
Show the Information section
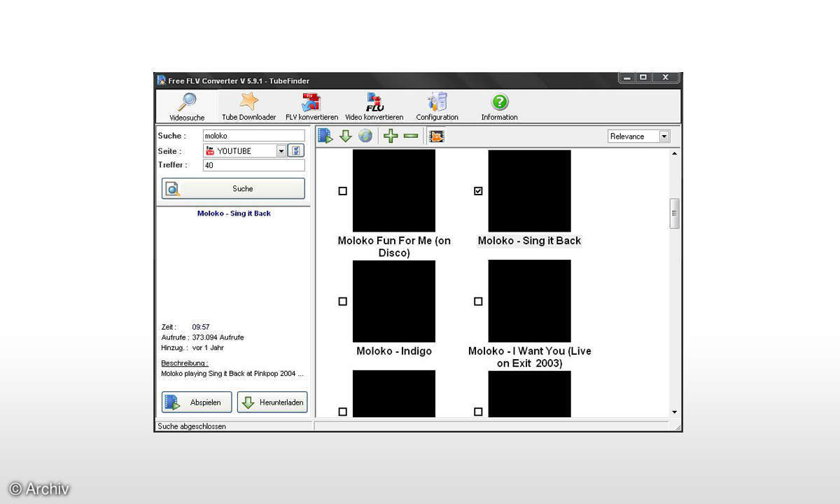tap(499, 107)
